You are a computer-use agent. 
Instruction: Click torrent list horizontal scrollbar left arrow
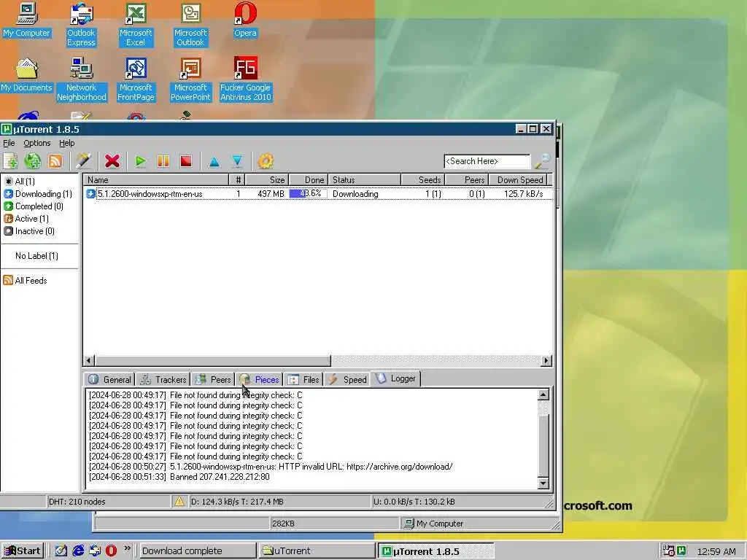pyautogui.click(x=89, y=360)
